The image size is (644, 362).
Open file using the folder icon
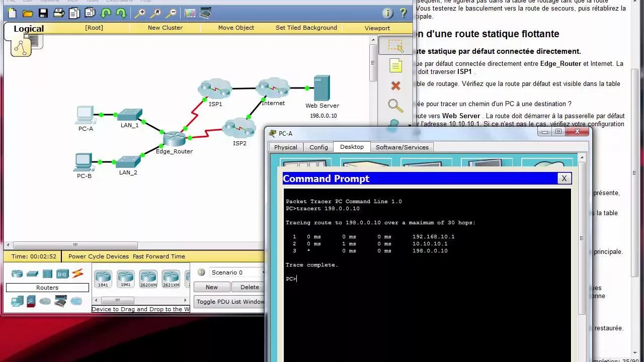pyautogui.click(x=28, y=14)
